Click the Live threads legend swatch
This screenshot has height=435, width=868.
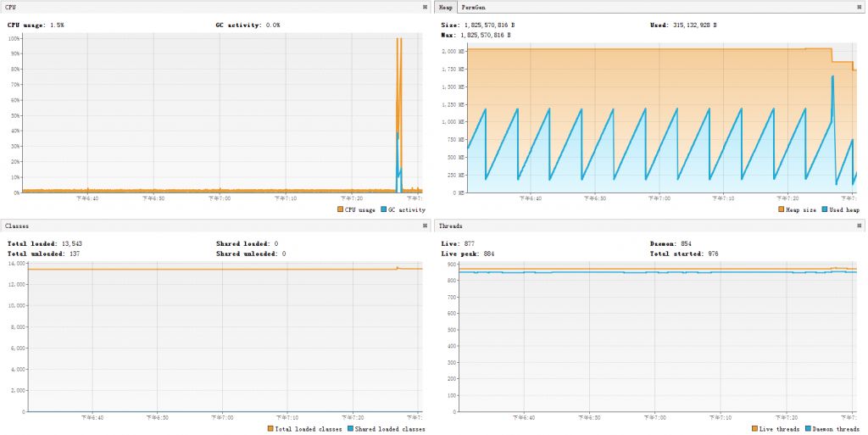tap(754, 429)
